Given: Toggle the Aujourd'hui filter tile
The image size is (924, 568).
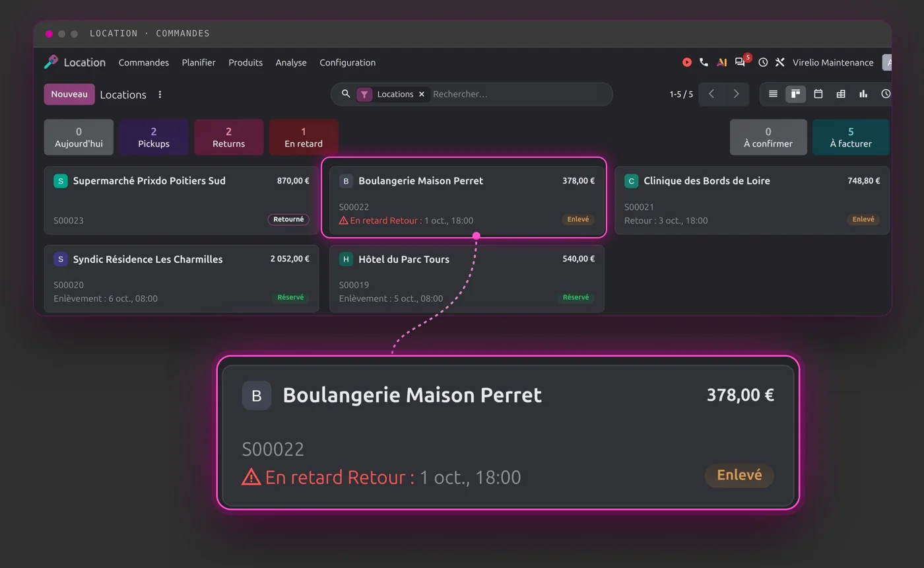Looking at the screenshot, I should click(79, 137).
